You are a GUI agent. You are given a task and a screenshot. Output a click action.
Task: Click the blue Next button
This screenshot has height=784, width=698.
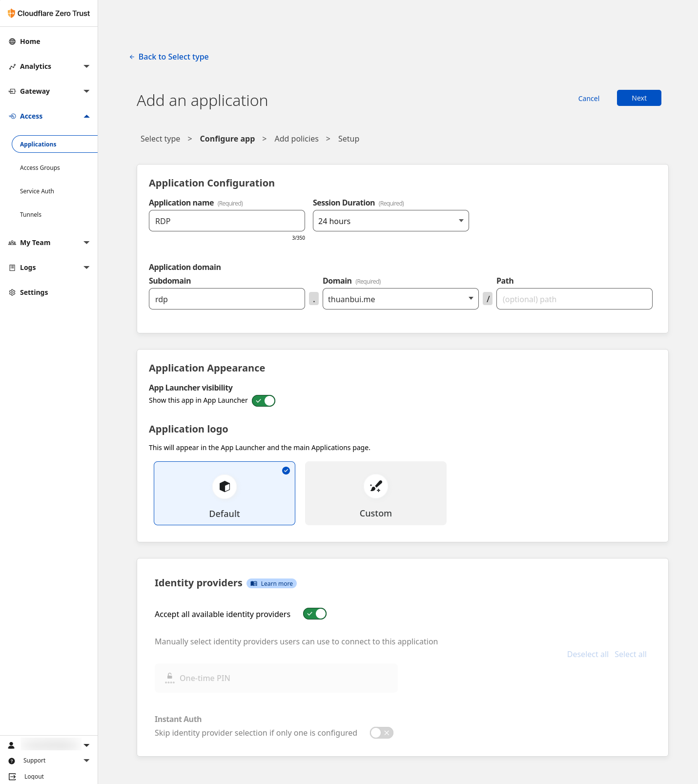[638, 98]
